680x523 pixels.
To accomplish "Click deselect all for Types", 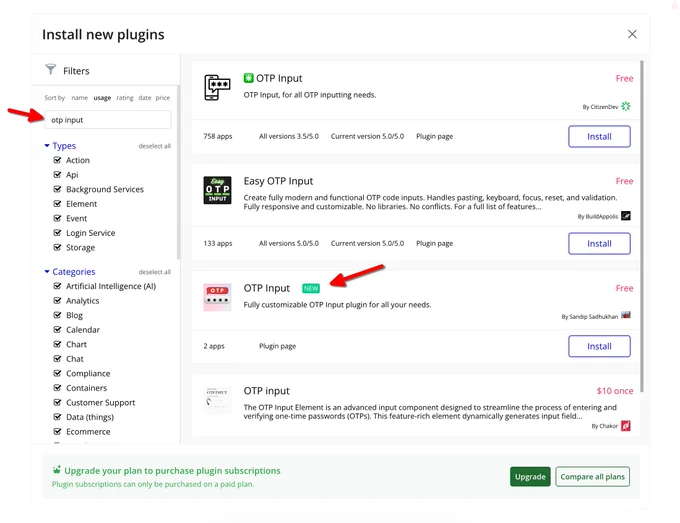I will click(154, 146).
